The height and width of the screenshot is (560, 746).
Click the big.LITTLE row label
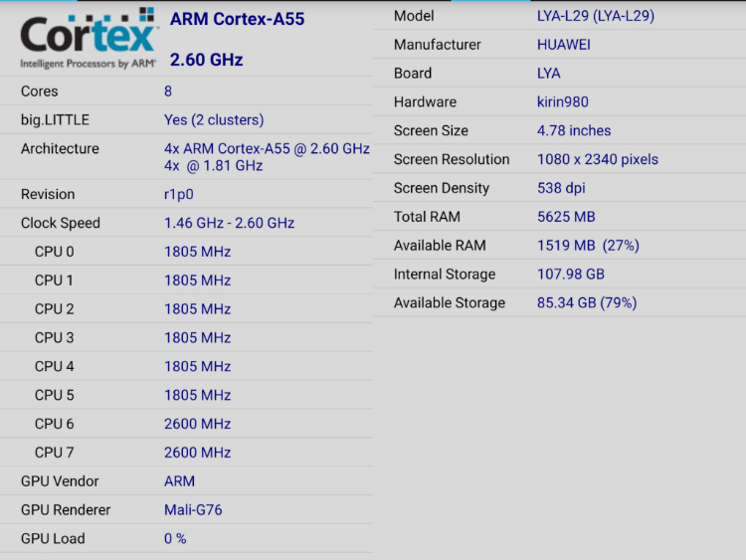point(55,120)
